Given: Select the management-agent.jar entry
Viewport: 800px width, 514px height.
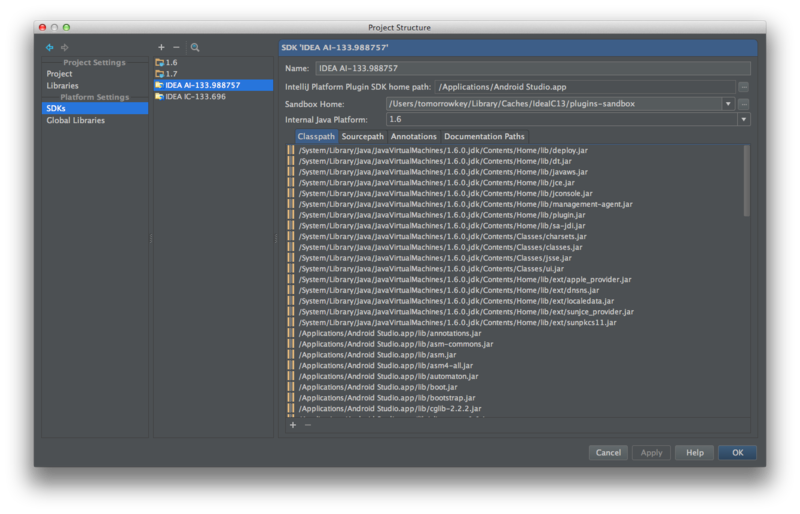Looking at the screenshot, I should (x=514, y=204).
